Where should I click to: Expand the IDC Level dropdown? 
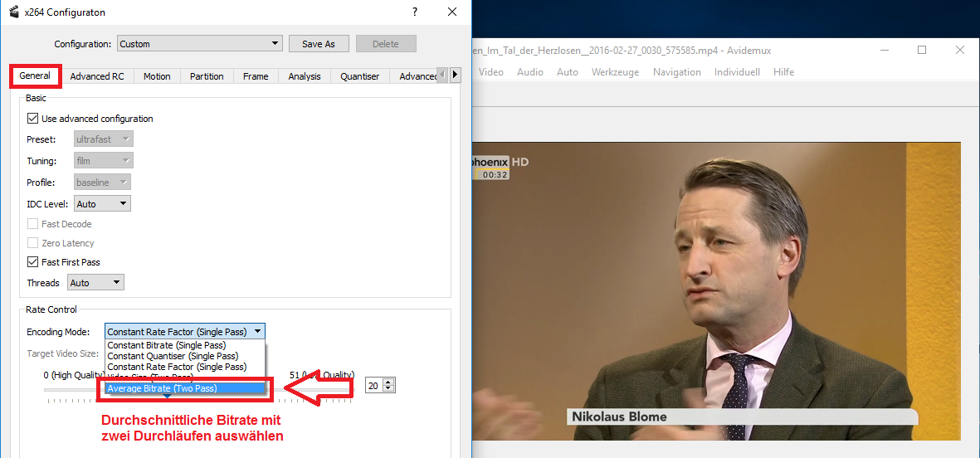pyautogui.click(x=102, y=203)
